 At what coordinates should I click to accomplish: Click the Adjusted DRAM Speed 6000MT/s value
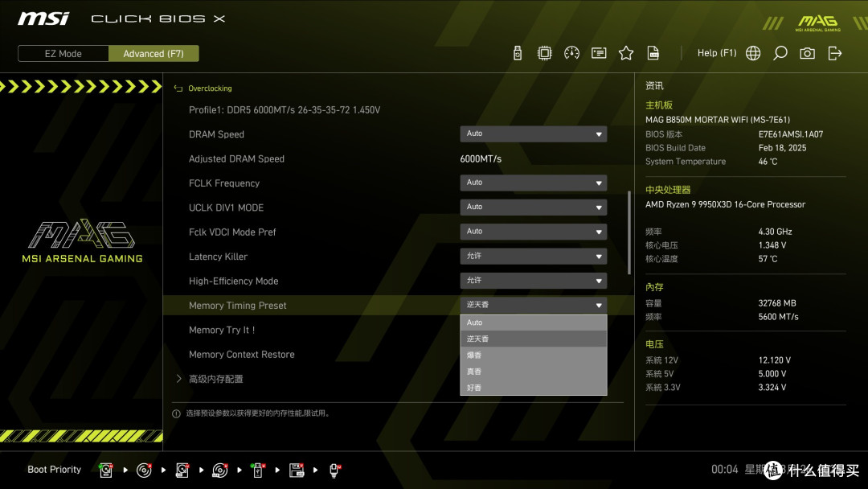click(x=481, y=159)
